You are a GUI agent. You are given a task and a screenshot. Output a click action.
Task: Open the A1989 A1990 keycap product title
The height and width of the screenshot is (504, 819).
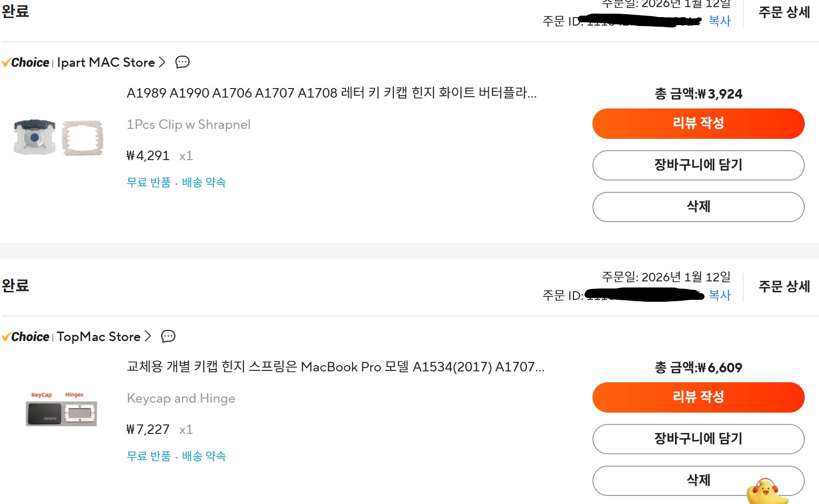tap(331, 93)
